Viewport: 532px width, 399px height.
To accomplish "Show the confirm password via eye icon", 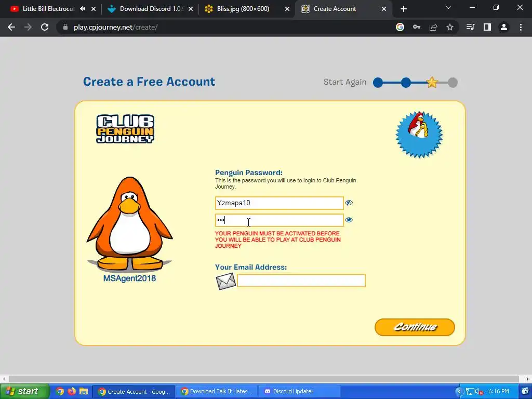I will click(349, 220).
